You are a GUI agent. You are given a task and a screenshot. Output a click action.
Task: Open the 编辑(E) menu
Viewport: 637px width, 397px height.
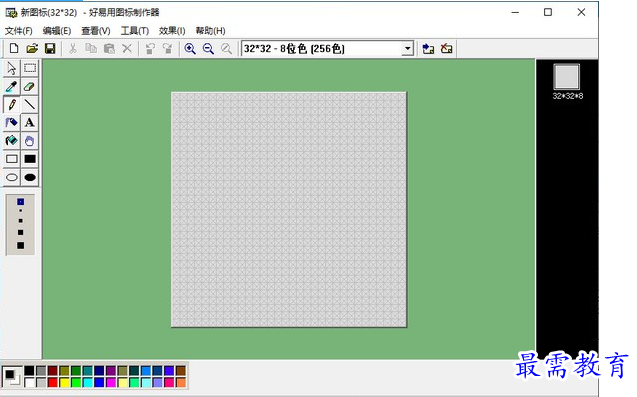point(57,31)
